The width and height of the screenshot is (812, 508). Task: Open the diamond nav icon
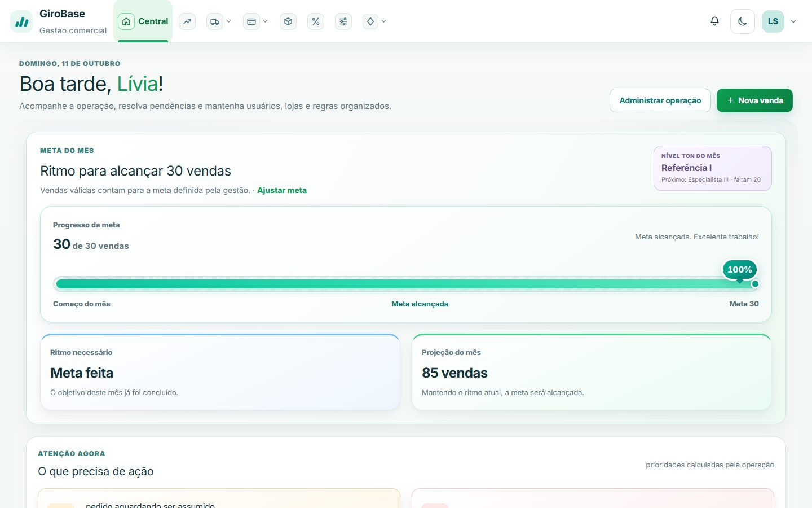(370, 21)
